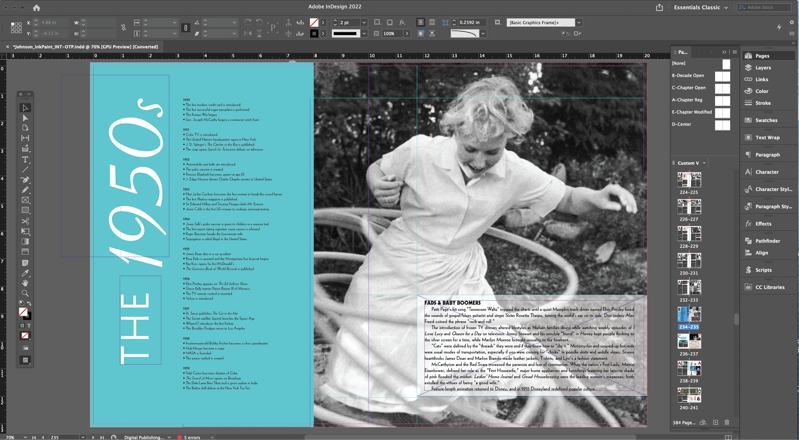The image size is (799, 440).
Task: Open the Text Wrap panel
Action: (x=767, y=137)
